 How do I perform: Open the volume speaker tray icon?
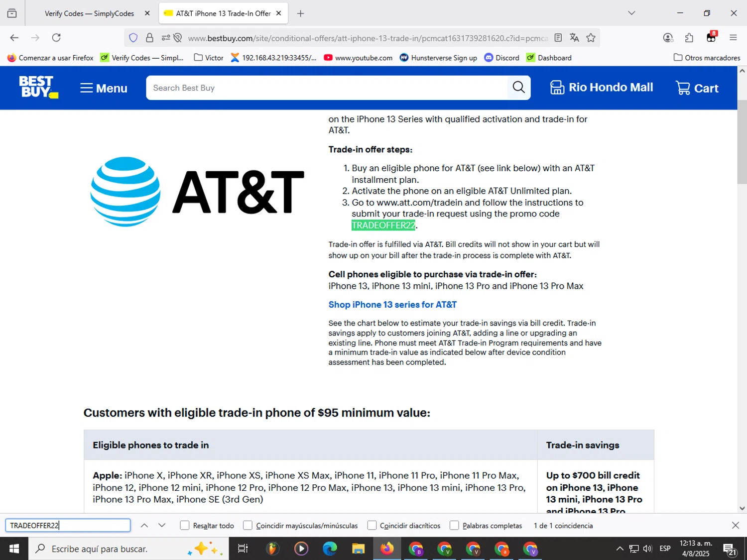[x=647, y=549]
